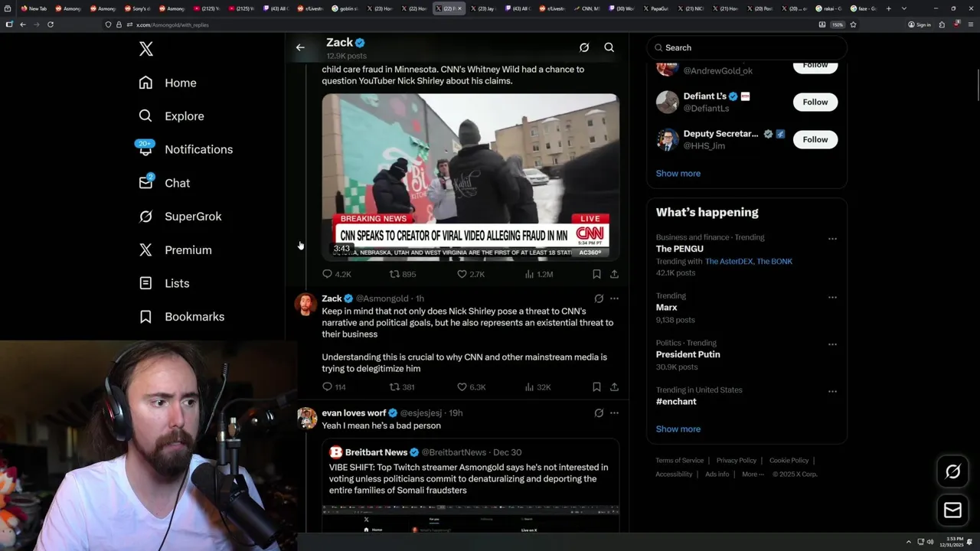Image resolution: width=980 pixels, height=551 pixels.
Task: Click the X logo in the sidebar
Action: pyautogui.click(x=146, y=49)
